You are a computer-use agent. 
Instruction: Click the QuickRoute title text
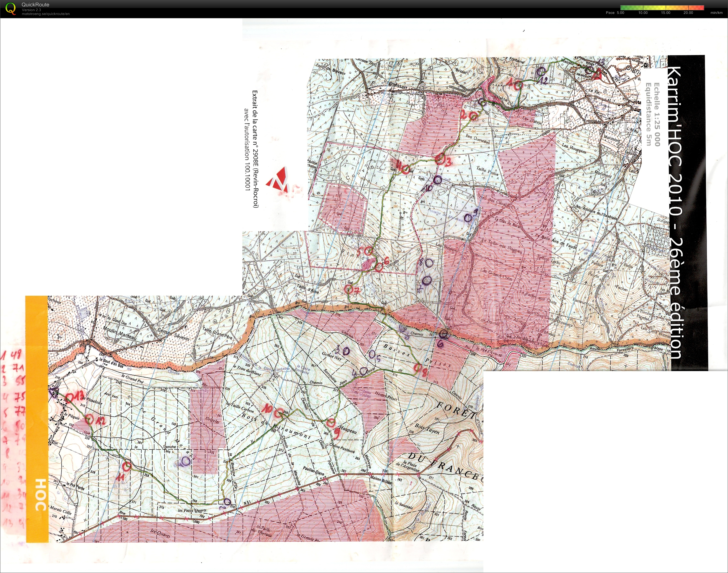coord(35,5)
